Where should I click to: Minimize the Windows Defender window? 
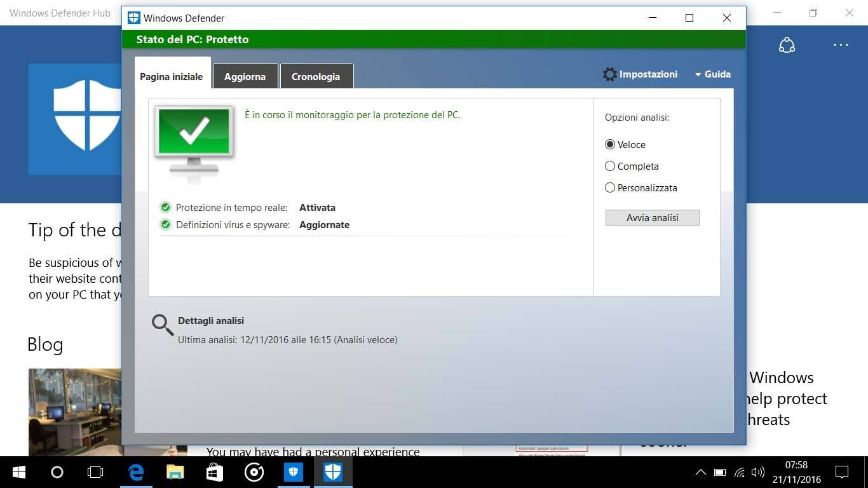coord(652,18)
